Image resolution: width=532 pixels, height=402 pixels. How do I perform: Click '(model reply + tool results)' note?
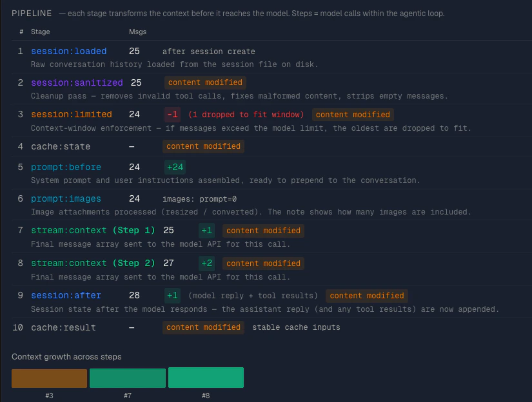point(253,296)
